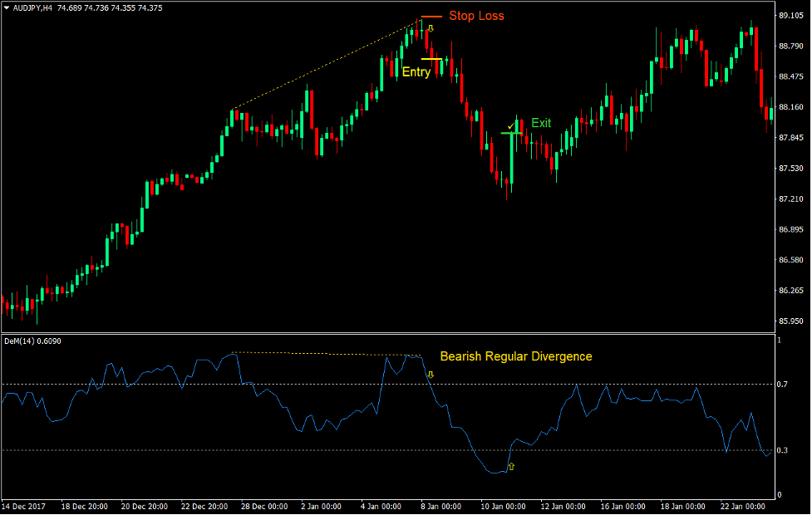Select the Entry text label

[416, 71]
